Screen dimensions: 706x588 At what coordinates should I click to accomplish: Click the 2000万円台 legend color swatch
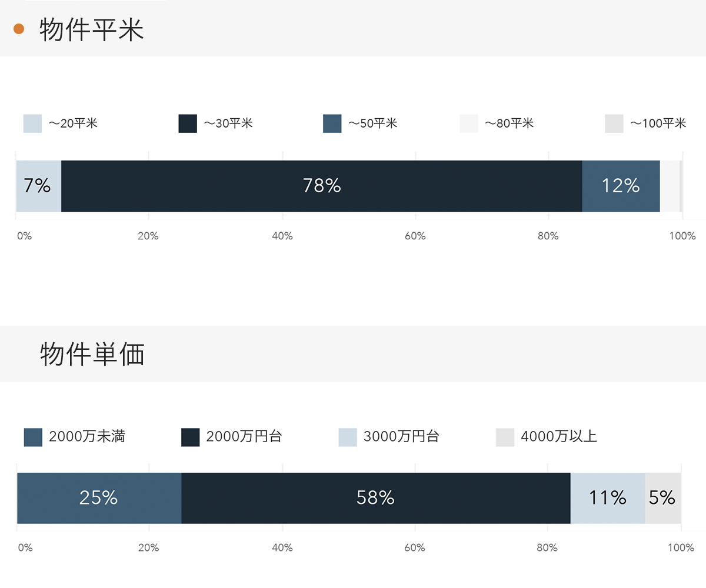pyautogui.click(x=190, y=437)
